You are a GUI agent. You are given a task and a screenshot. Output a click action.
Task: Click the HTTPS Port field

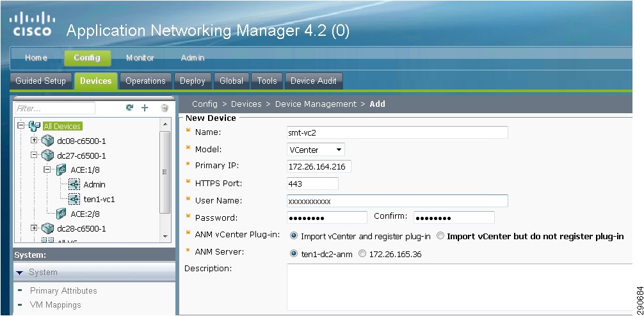[x=312, y=184]
